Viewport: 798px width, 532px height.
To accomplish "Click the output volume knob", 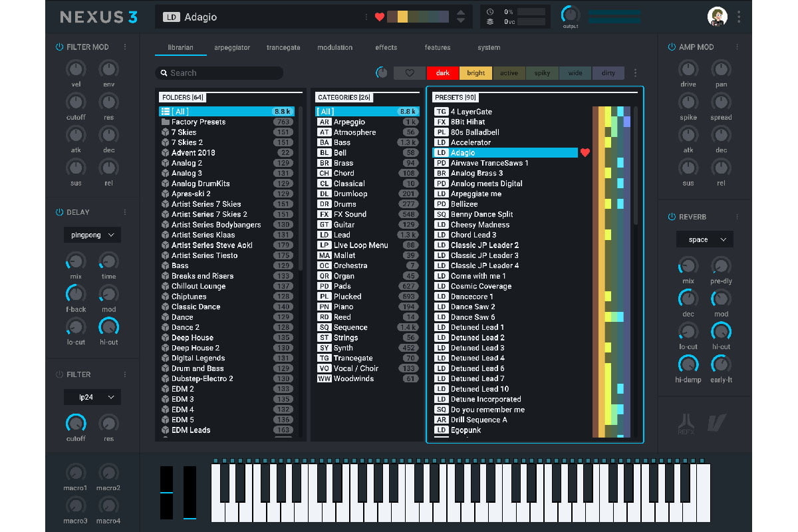I will click(x=570, y=15).
